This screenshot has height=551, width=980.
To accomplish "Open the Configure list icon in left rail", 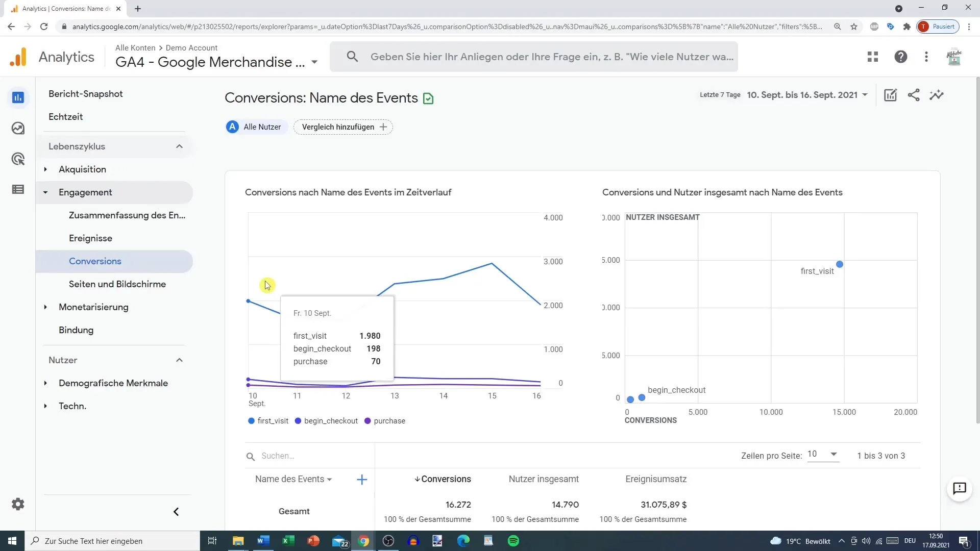I will click(18, 189).
